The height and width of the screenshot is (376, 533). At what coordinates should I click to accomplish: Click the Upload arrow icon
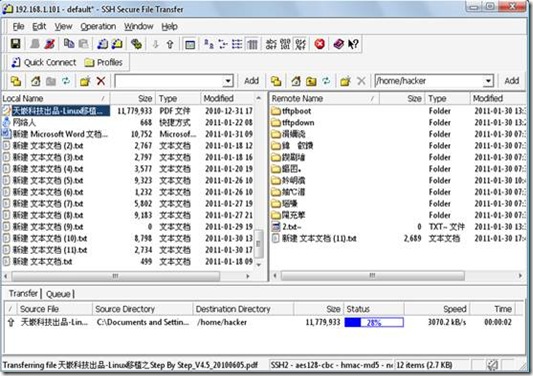pos(170,44)
